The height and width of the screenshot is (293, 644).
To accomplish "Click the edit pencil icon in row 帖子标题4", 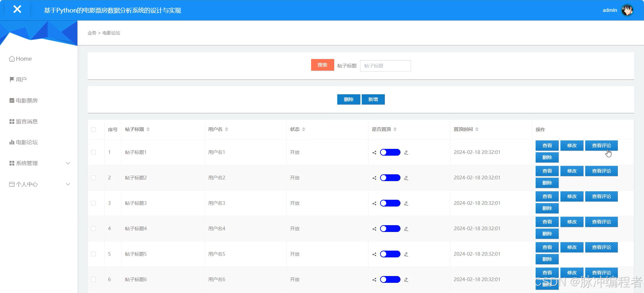I will 406,229.
